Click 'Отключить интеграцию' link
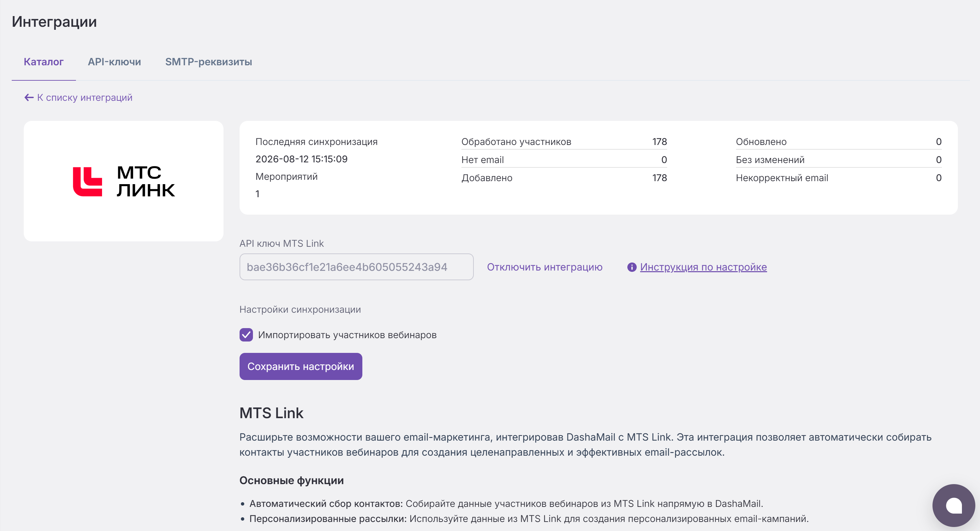980x531 pixels. [545, 267]
